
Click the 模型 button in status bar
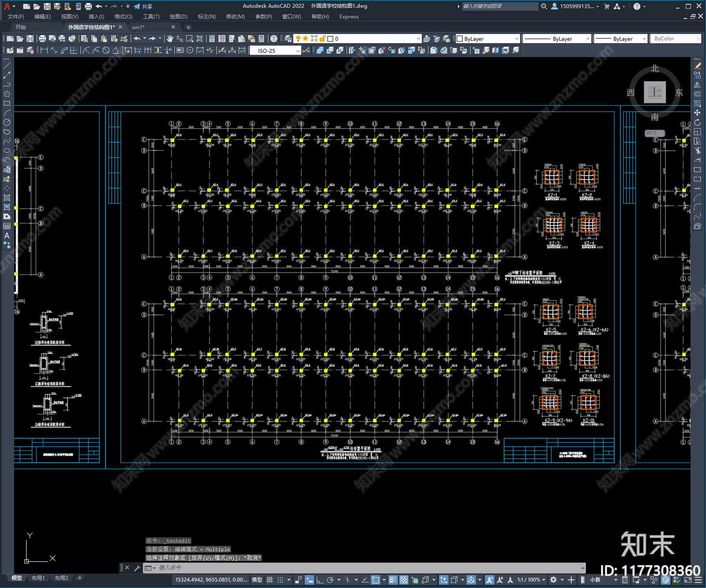click(x=257, y=580)
